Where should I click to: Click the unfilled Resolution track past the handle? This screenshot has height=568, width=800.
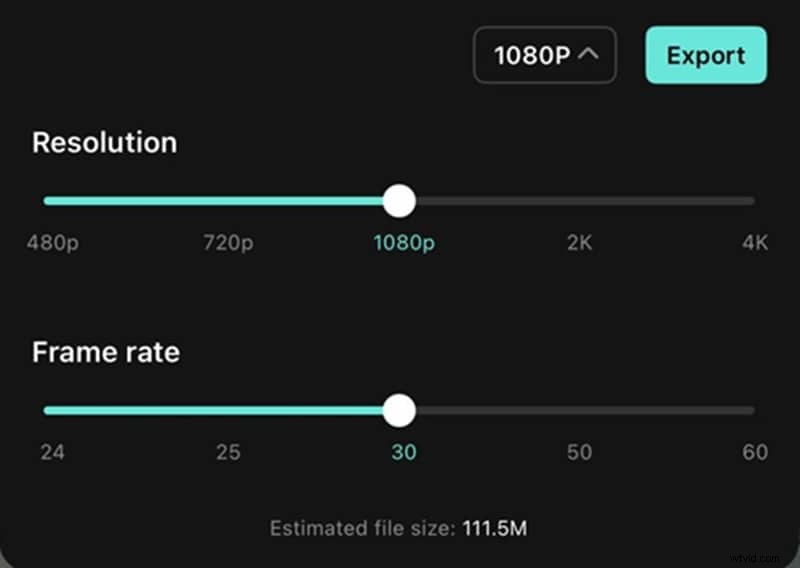[580, 201]
